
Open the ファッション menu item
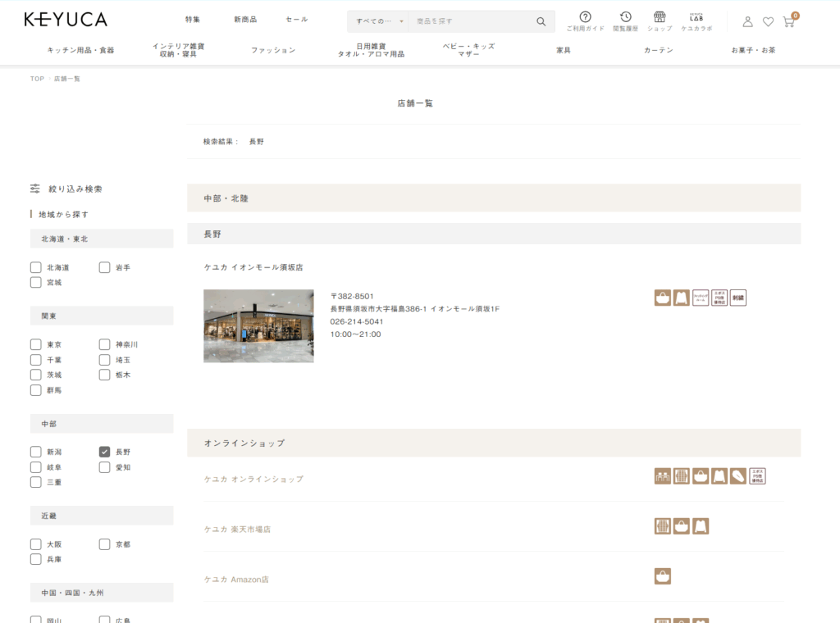(273, 48)
